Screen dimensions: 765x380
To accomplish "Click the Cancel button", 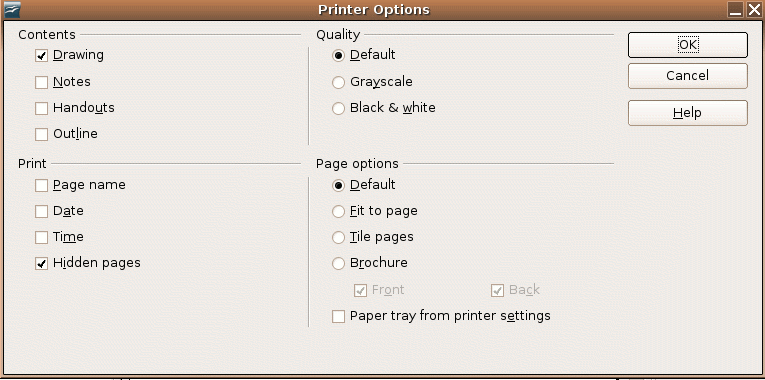I will [x=687, y=76].
